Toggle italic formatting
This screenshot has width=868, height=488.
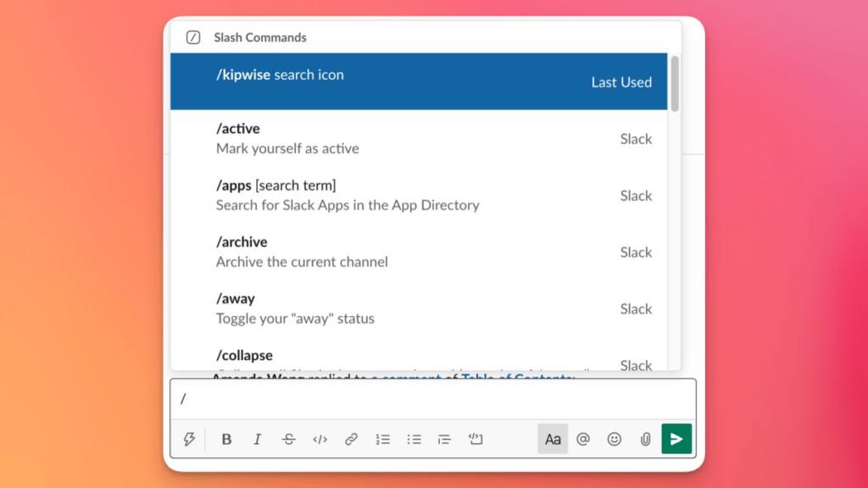pyautogui.click(x=257, y=439)
